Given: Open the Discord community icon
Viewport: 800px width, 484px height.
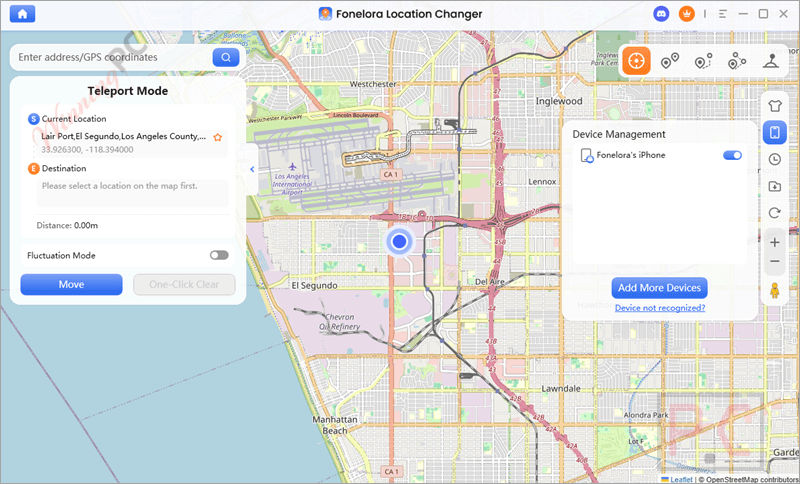Looking at the screenshot, I should click(x=661, y=14).
